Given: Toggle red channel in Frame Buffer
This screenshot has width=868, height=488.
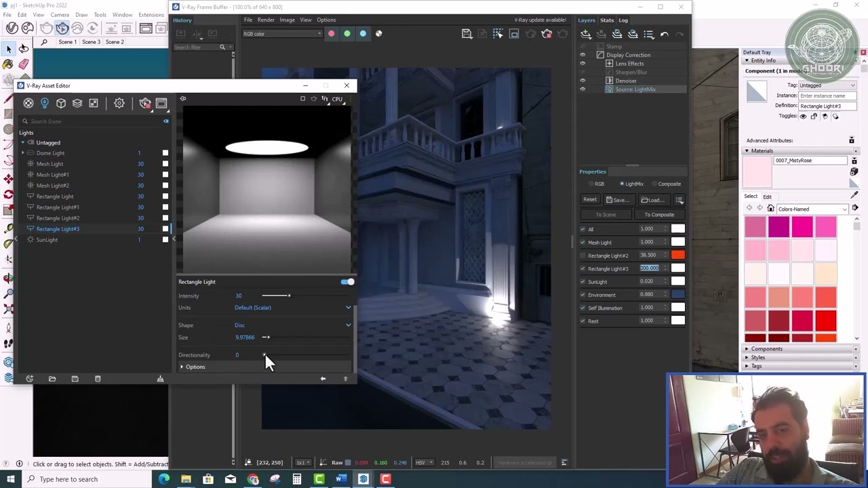Looking at the screenshot, I should (x=331, y=34).
